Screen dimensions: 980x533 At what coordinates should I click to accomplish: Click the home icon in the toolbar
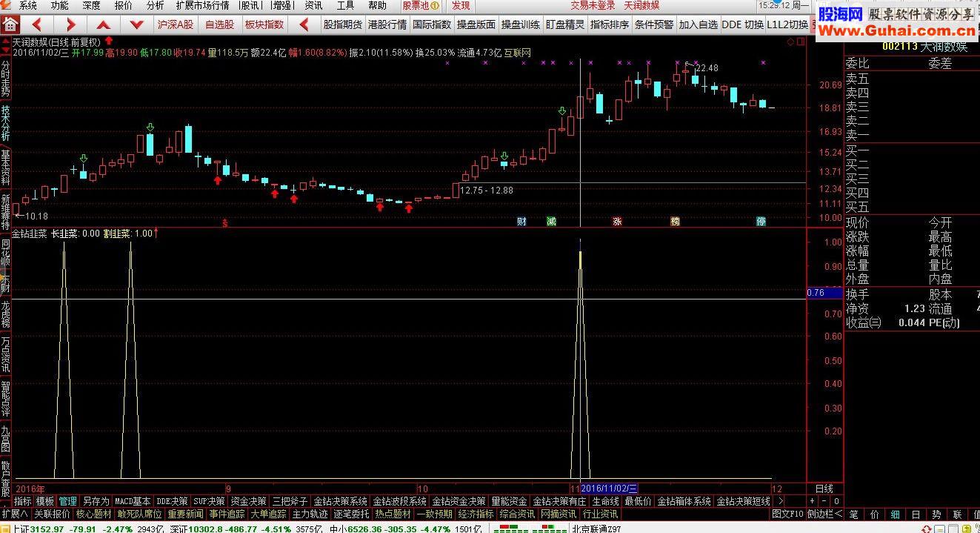(10, 24)
